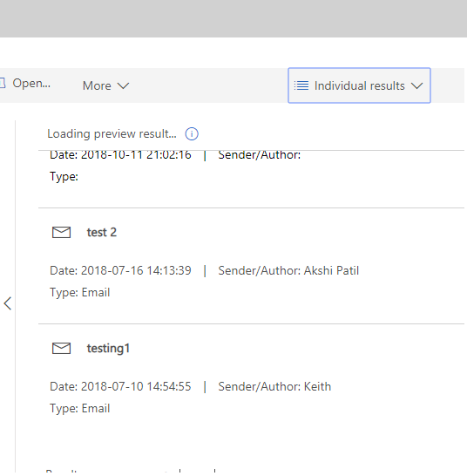Click the Open... toolbar command
The height and width of the screenshot is (476, 467).
click(x=31, y=83)
